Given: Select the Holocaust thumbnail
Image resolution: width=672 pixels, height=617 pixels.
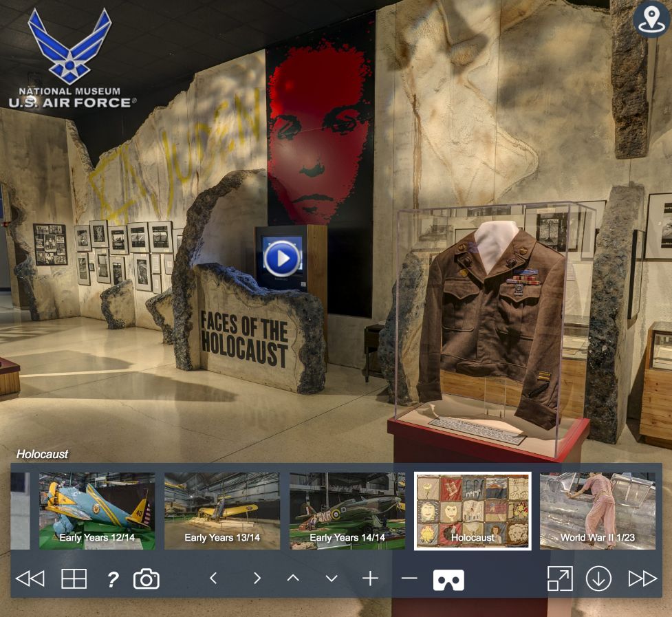Looking at the screenshot, I should point(473,511).
